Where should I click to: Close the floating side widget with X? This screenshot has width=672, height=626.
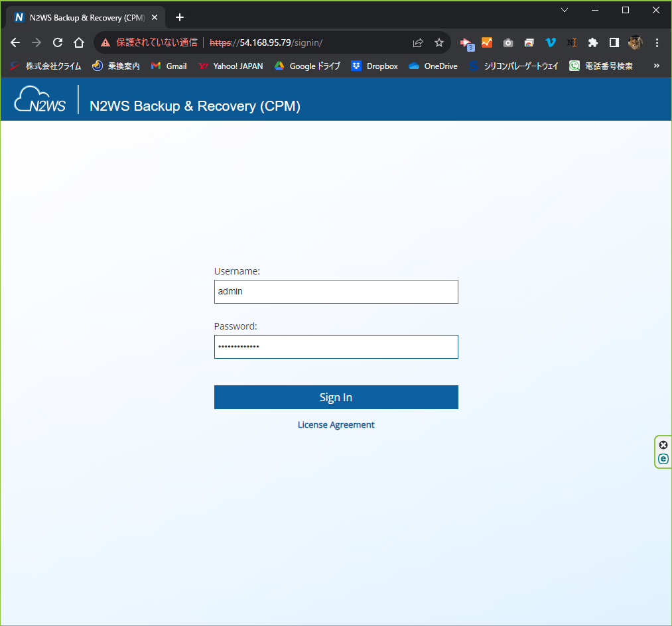point(663,445)
